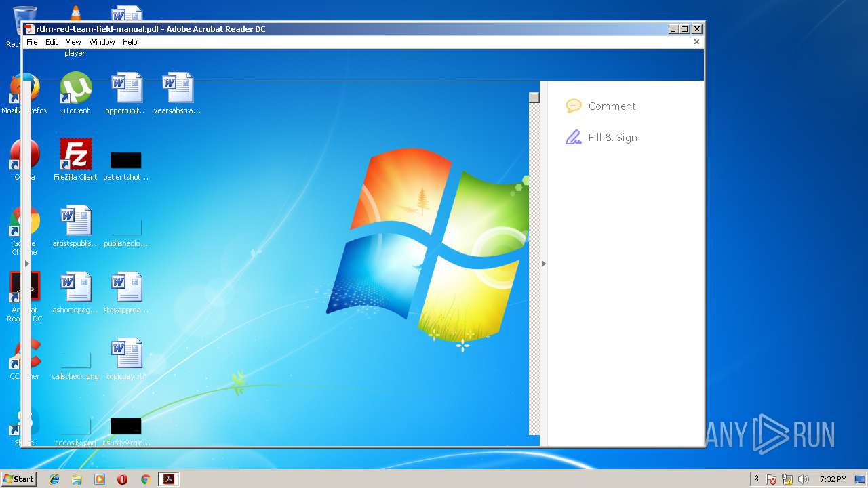Launch Internet Explorer from the taskbar
Viewport: 868px width, 488px height.
tap(54, 479)
